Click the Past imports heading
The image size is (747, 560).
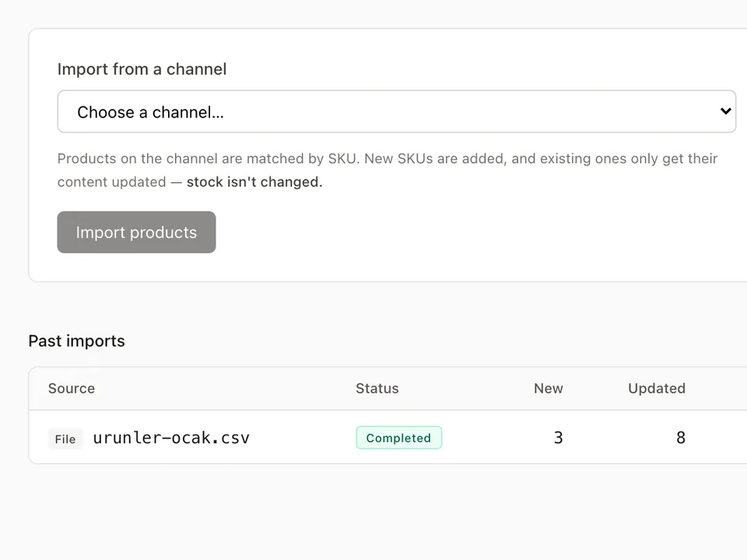click(77, 341)
